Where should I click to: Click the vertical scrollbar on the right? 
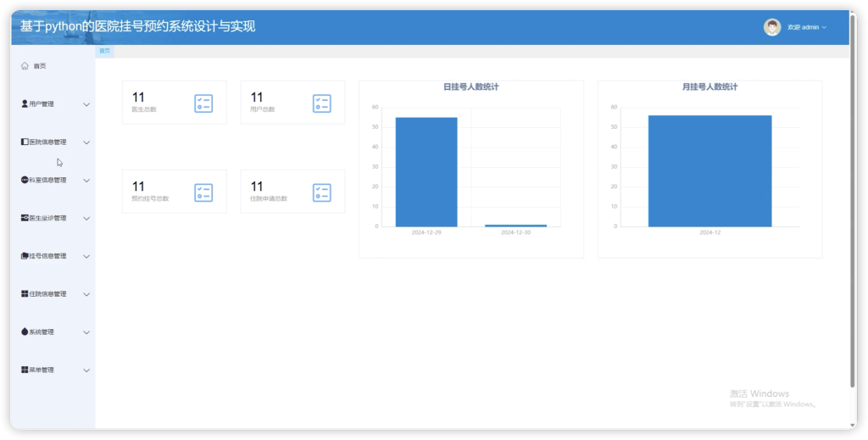853,202
